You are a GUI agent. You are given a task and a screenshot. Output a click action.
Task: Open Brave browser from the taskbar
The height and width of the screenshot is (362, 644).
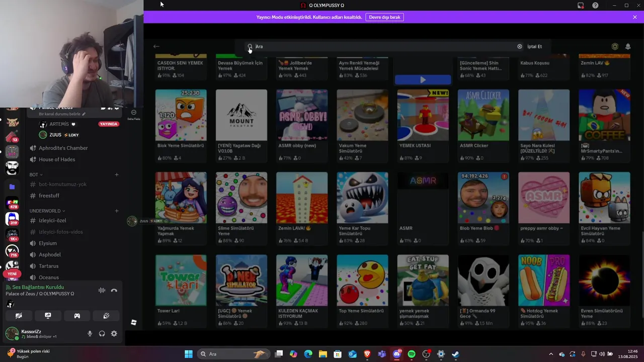pyautogui.click(x=367, y=354)
